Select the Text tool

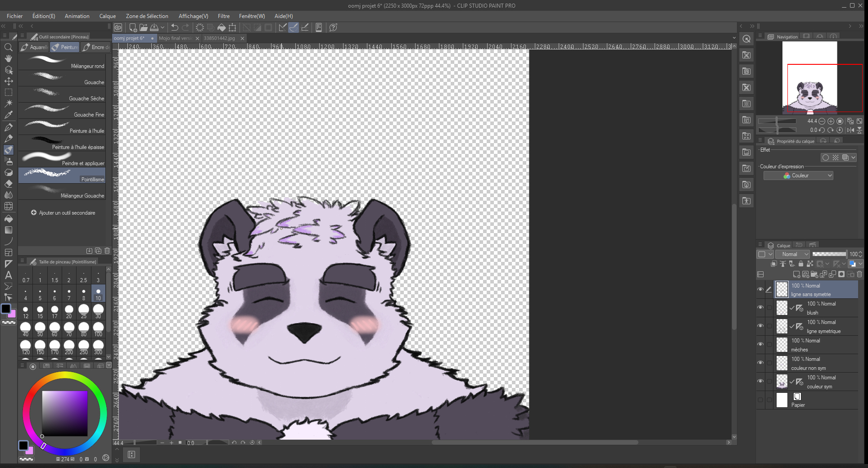tap(8, 275)
